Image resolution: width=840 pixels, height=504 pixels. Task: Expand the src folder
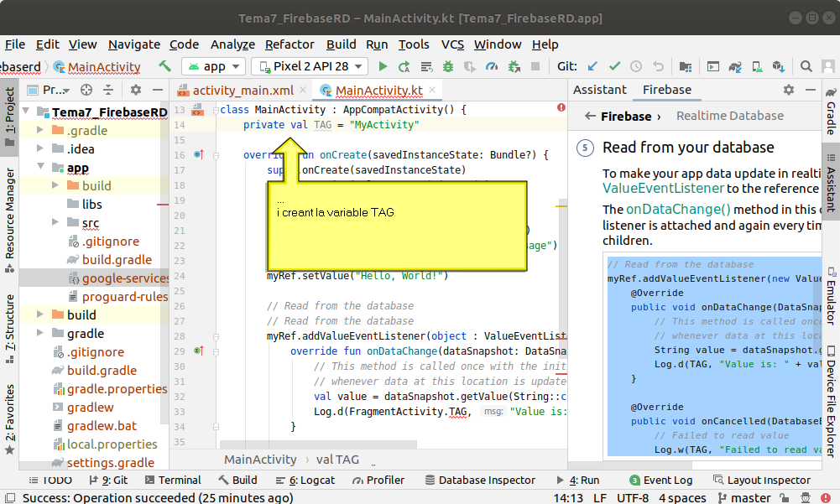pos(55,221)
